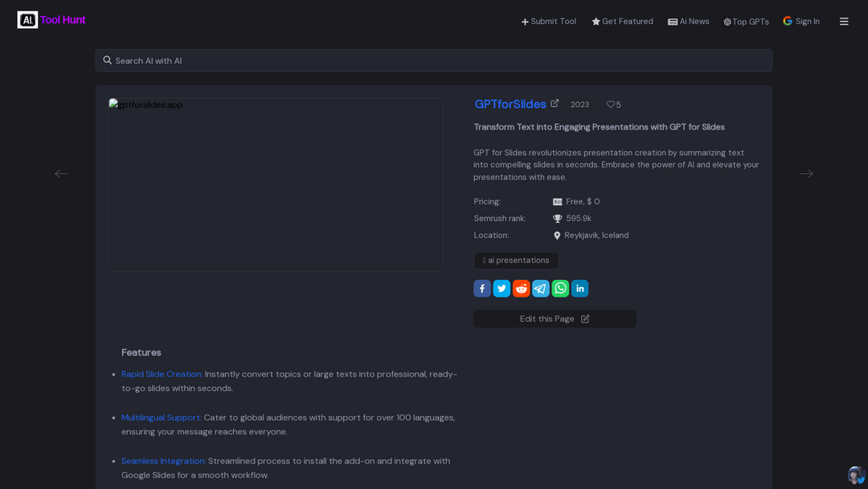This screenshot has height=489, width=868.
Task: Click the Transform Text into Engaging Presentations tagline
Action: pos(599,127)
